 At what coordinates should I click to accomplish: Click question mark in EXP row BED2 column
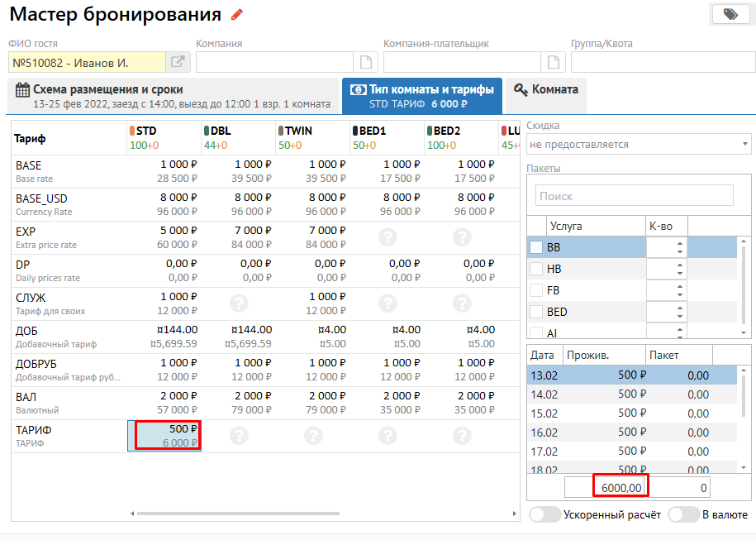(x=462, y=237)
